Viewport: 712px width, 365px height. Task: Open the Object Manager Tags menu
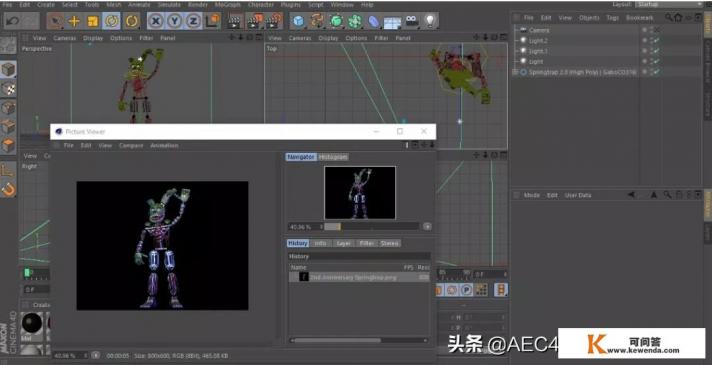click(x=613, y=18)
